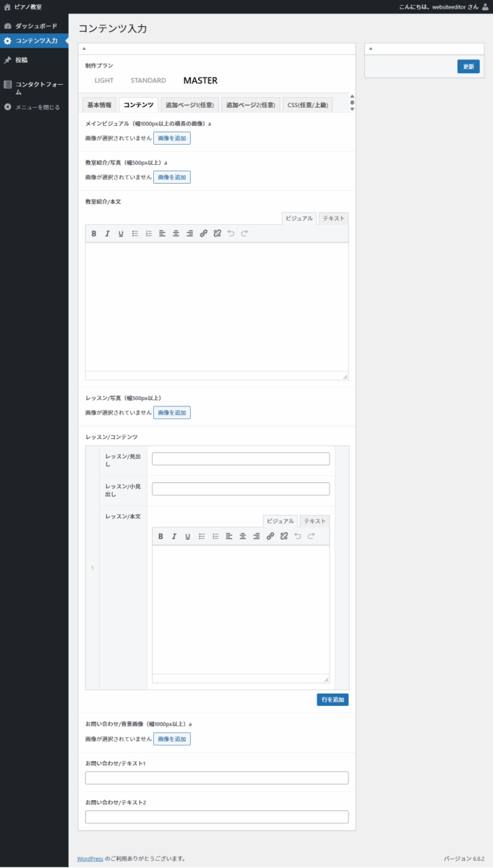
Task: Collapse the 更新 side panel with its triangle
Action: (x=370, y=48)
